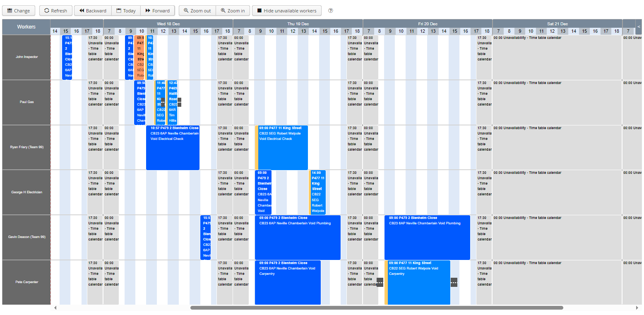Move the schedule Forward
This screenshot has width=644, height=315.
[158, 11]
